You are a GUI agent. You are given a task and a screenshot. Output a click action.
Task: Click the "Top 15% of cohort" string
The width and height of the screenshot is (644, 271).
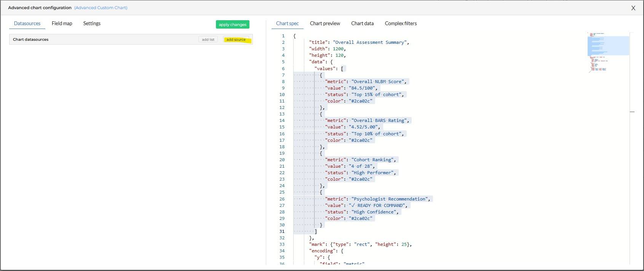tap(376, 95)
